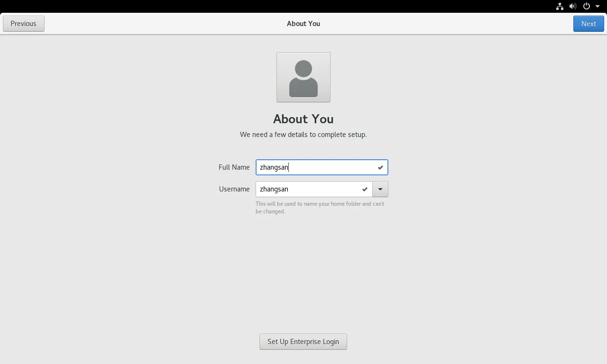Click empty area of the black top bar

coord(285,6)
